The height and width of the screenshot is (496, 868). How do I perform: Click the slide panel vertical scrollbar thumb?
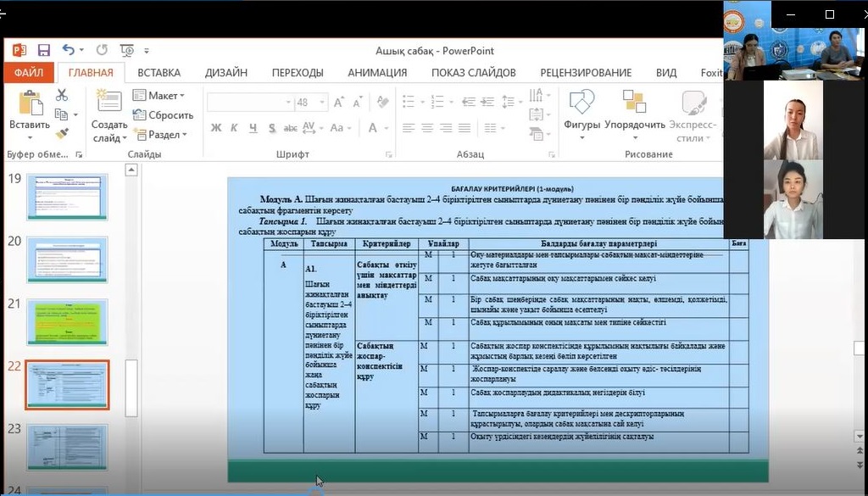[x=131, y=388]
